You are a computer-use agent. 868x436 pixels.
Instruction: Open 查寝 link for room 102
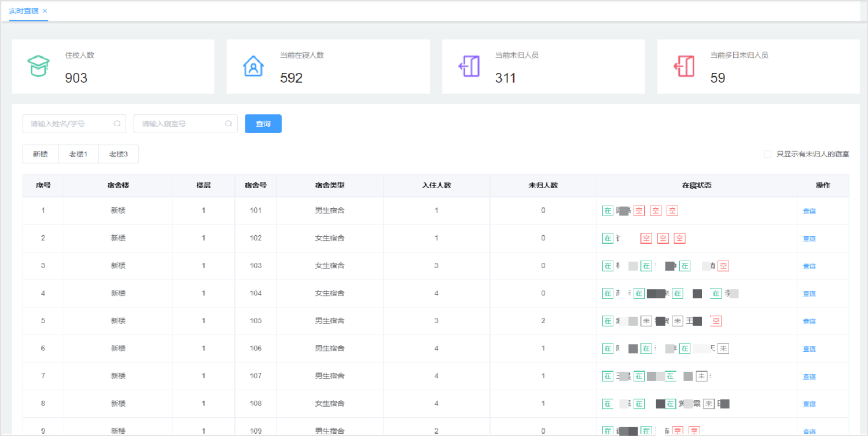coord(809,239)
